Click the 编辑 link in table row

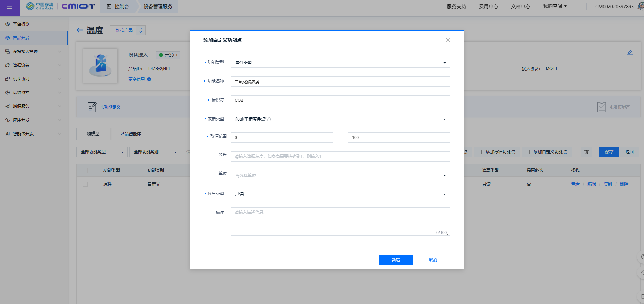click(592, 184)
